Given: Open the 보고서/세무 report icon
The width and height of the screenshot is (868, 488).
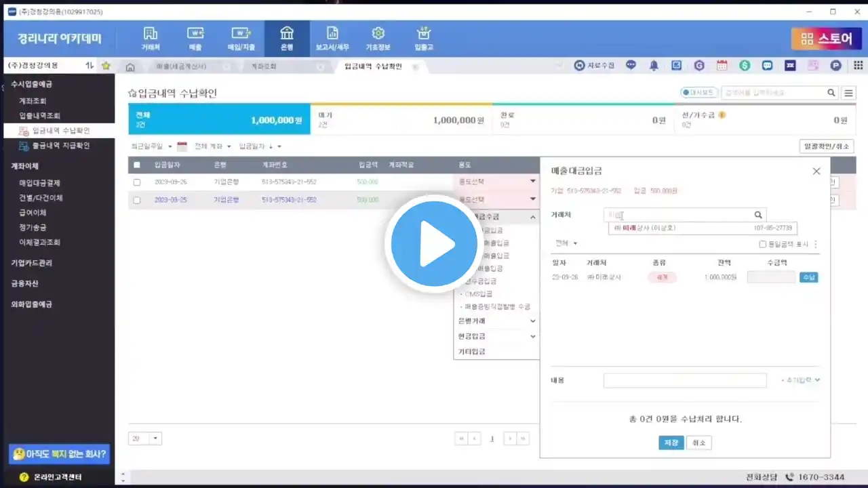Looking at the screenshot, I should pos(332,39).
